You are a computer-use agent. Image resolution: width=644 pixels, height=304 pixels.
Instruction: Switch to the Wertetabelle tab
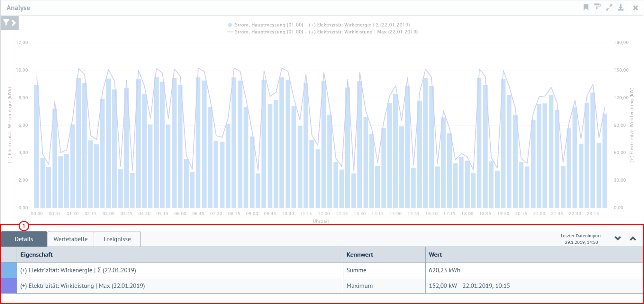(70, 239)
